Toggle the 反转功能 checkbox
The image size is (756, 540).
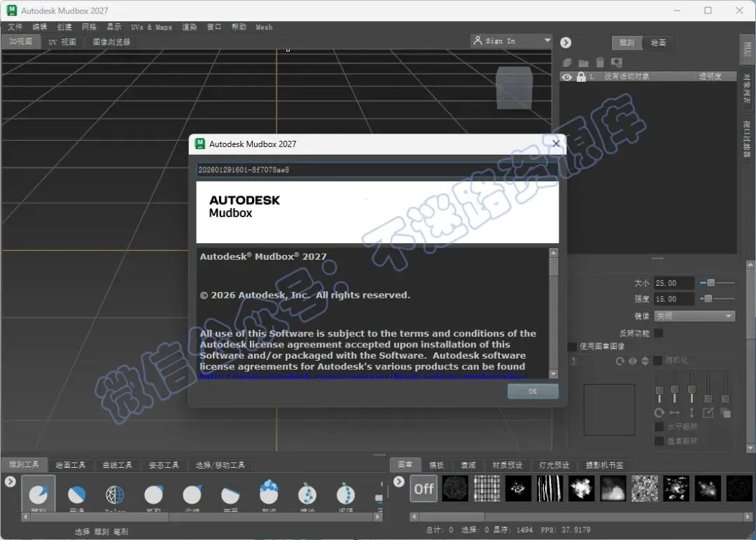click(658, 333)
